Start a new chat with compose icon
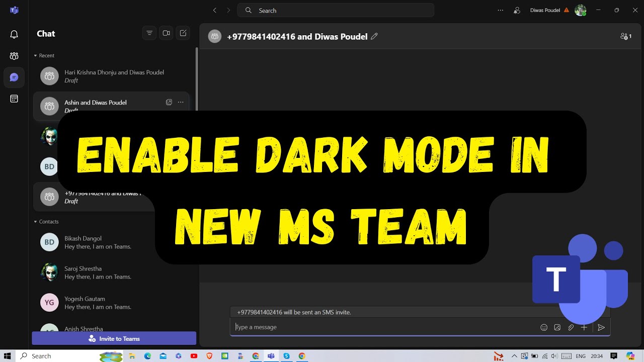 [x=183, y=33]
